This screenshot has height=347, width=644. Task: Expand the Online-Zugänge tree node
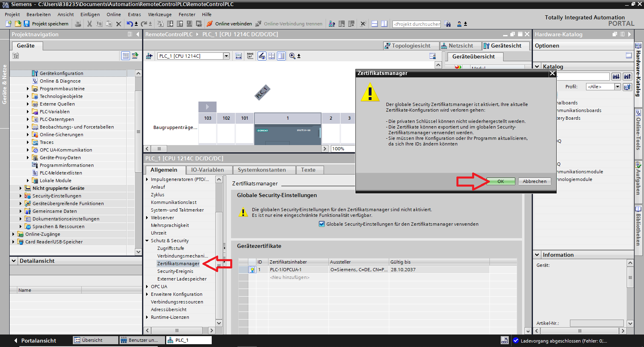(13, 234)
